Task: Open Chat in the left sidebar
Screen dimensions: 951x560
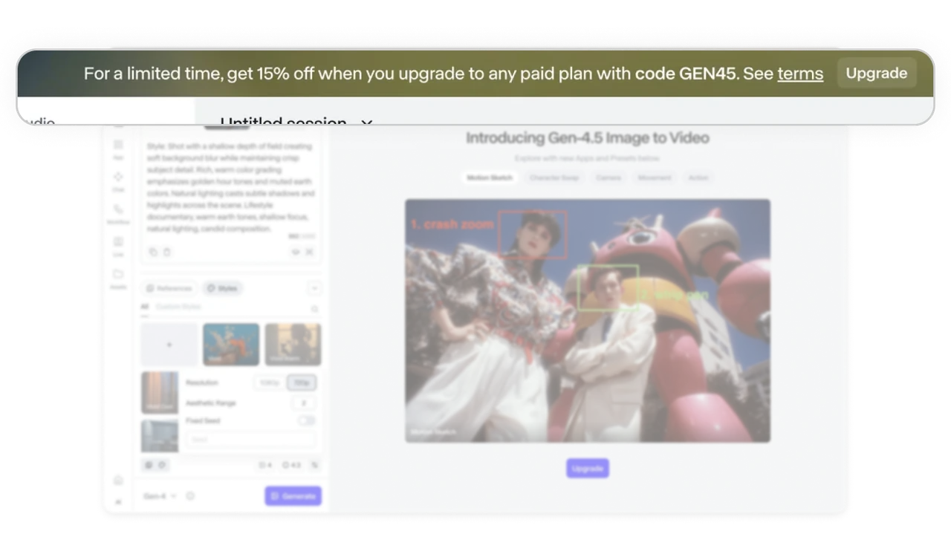Action: 118,181
